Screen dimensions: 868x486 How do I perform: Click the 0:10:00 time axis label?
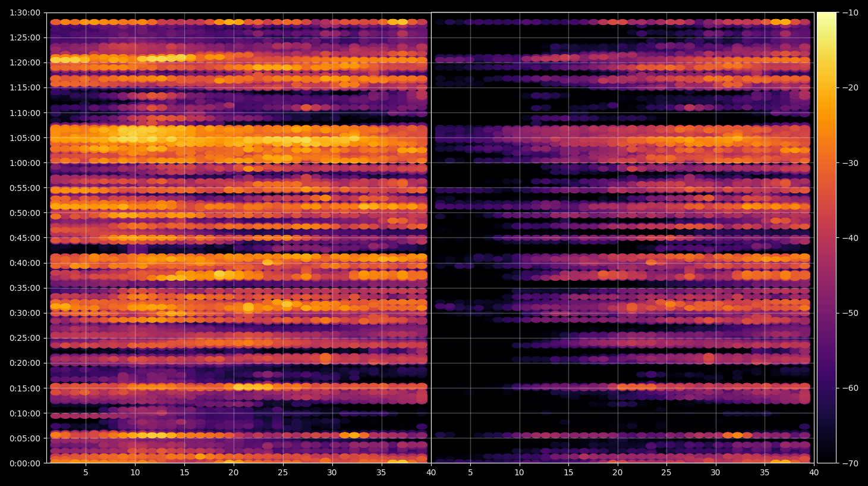(x=25, y=413)
